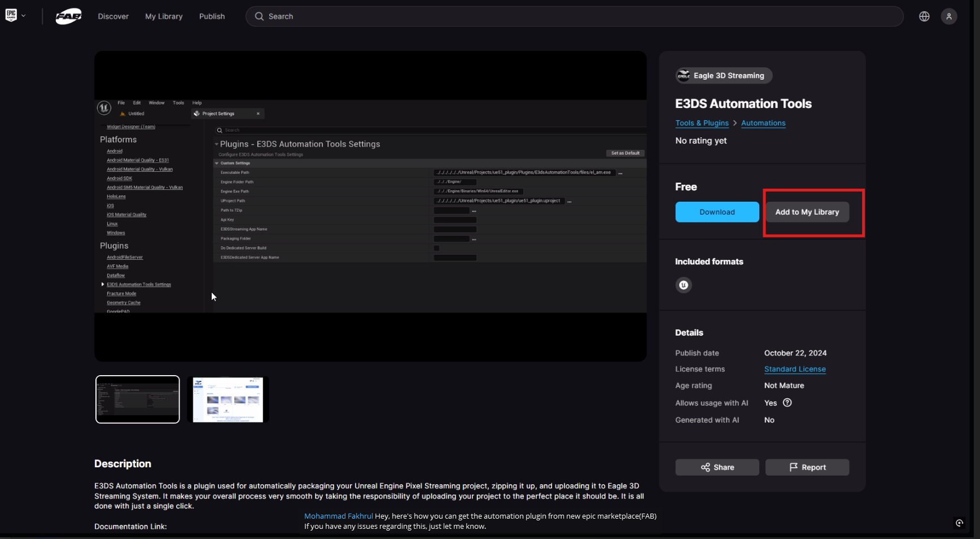The image size is (980, 539).
Task: Open the Standard License link
Action: pos(795,369)
